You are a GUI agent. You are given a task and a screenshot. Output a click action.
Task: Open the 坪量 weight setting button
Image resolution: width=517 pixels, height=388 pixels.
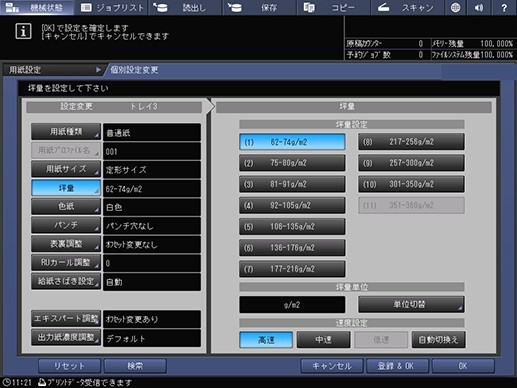click(x=66, y=188)
